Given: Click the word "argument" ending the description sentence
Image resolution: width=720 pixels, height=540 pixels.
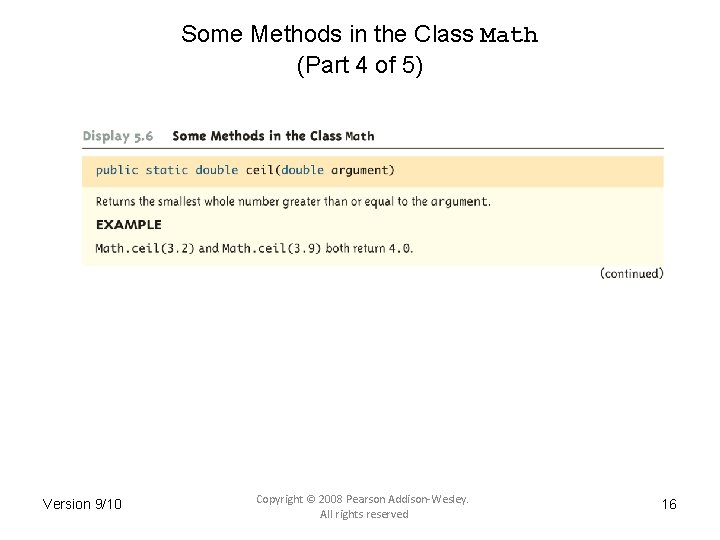Looking at the screenshot, I should [x=460, y=201].
